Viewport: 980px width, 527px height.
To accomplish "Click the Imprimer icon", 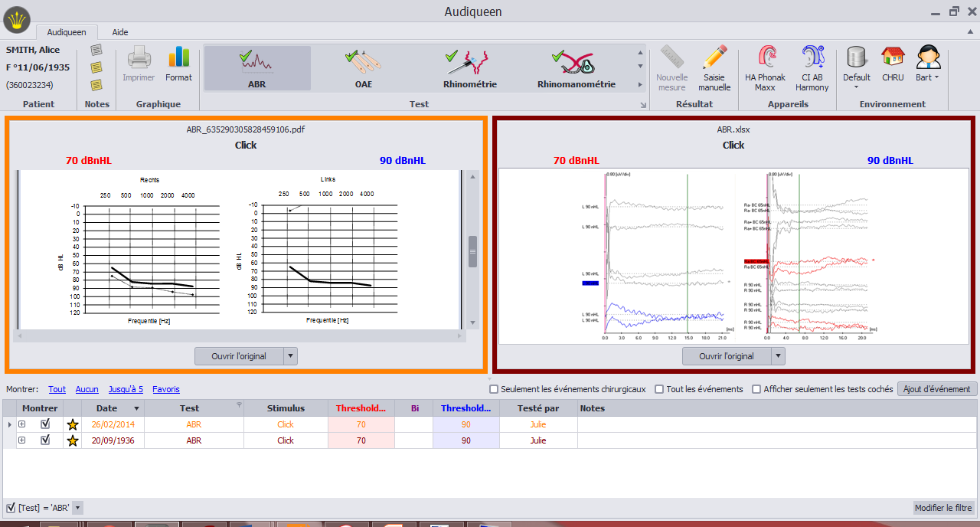I will tap(138, 65).
